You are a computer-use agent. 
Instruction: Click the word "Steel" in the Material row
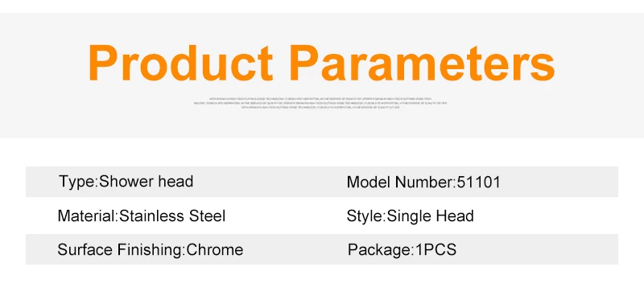(207, 216)
